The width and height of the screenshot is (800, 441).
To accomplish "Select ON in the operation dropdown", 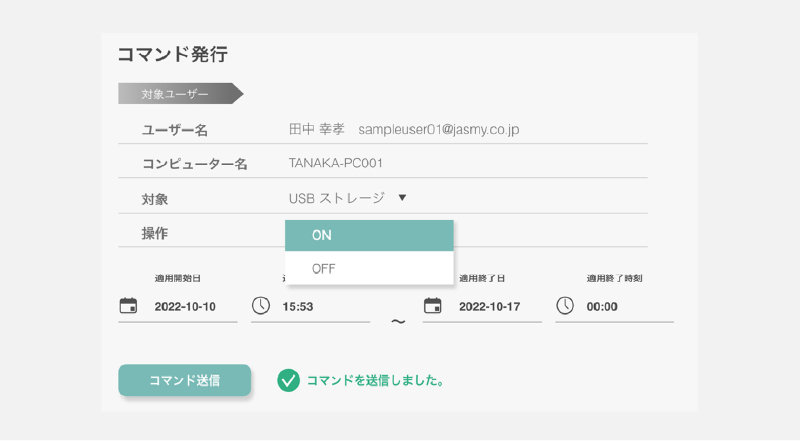I will coord(369,235).
